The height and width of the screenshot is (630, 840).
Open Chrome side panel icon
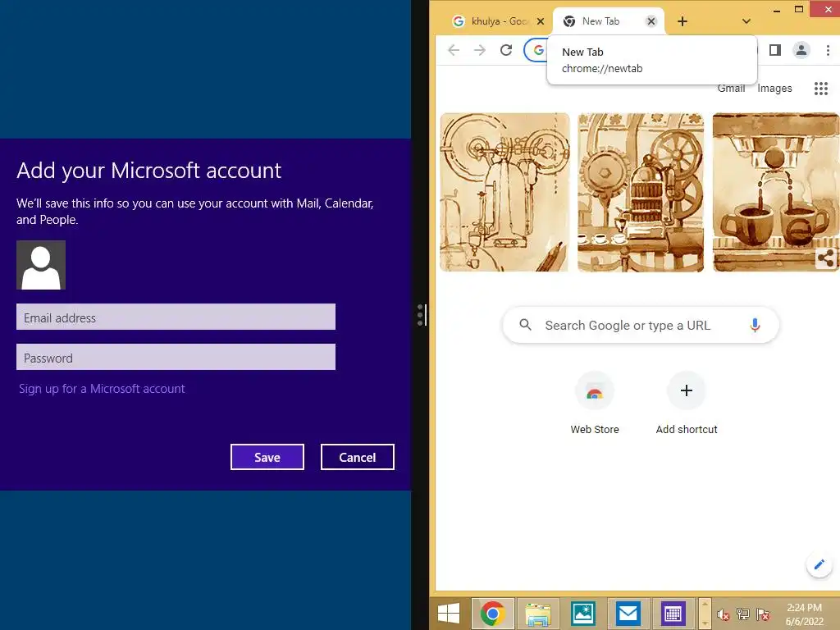[774, 50]
